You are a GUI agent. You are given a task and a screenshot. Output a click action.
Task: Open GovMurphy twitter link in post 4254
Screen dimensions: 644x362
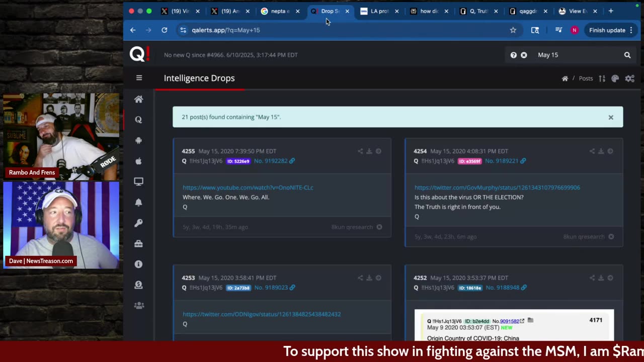[x=497, y=188]
